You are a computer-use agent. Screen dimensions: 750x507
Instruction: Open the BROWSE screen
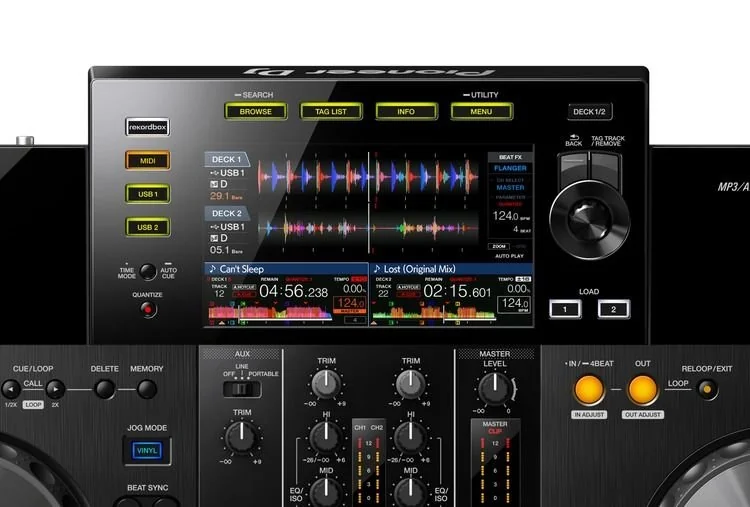coord(255,111)
